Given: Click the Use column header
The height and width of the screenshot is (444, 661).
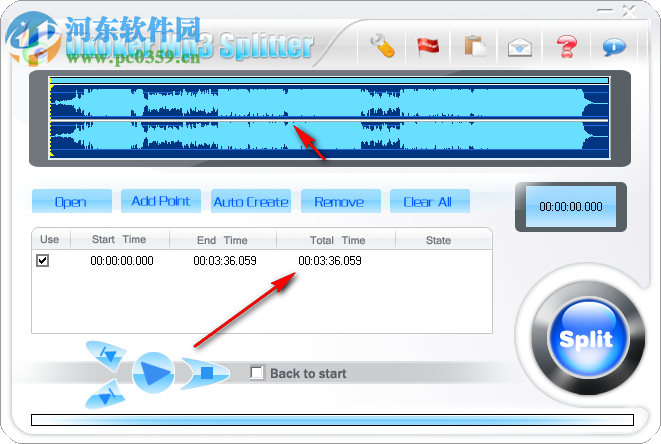Looking at the screenshot, I should pyautogui.click(x=51, y=239).
